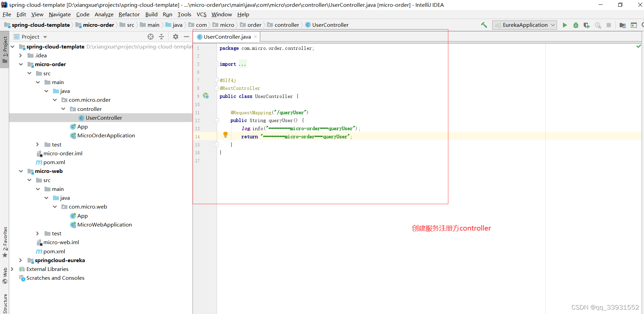Viewport: 644px width, 314px height.
Task: Open the Navigate menu
Action: click(x=60, y=14)
